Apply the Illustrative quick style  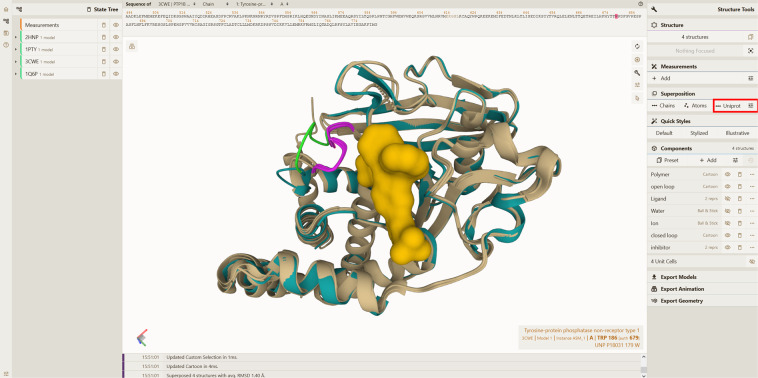[x=737, y=133]
